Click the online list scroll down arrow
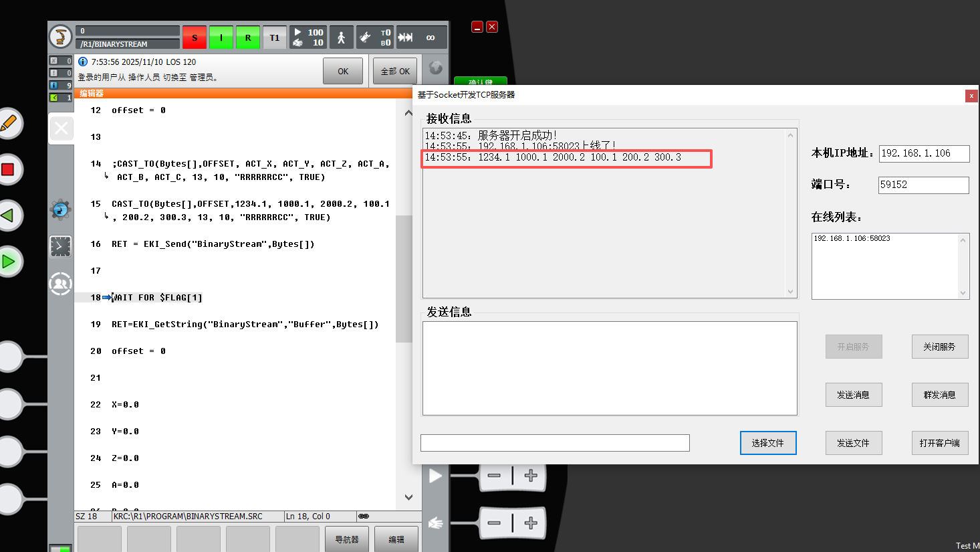 tap(963, 292)
